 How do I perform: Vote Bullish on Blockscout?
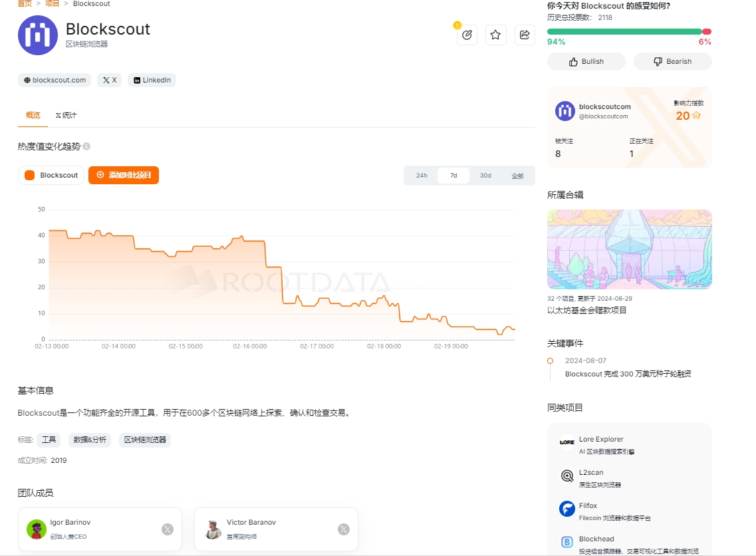tap(586, 61)
